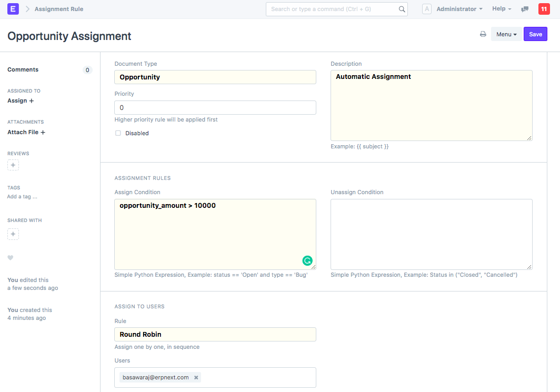Click the ERPNext home logo icon

[x=13, y=9]
